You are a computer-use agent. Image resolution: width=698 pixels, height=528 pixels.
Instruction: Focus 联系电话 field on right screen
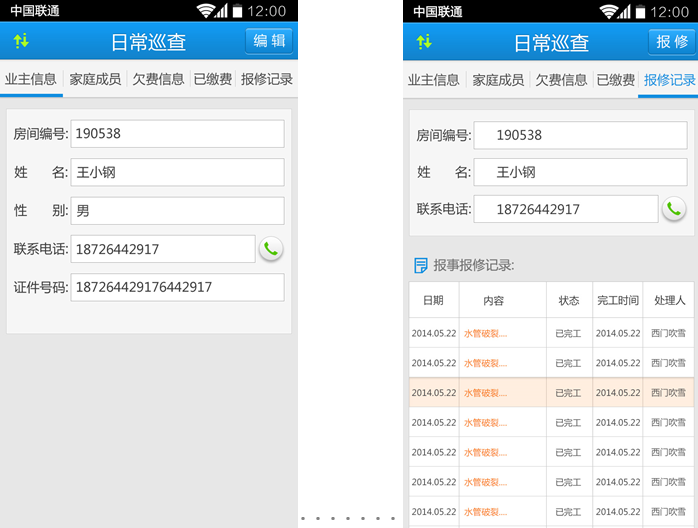click(566, 209)
